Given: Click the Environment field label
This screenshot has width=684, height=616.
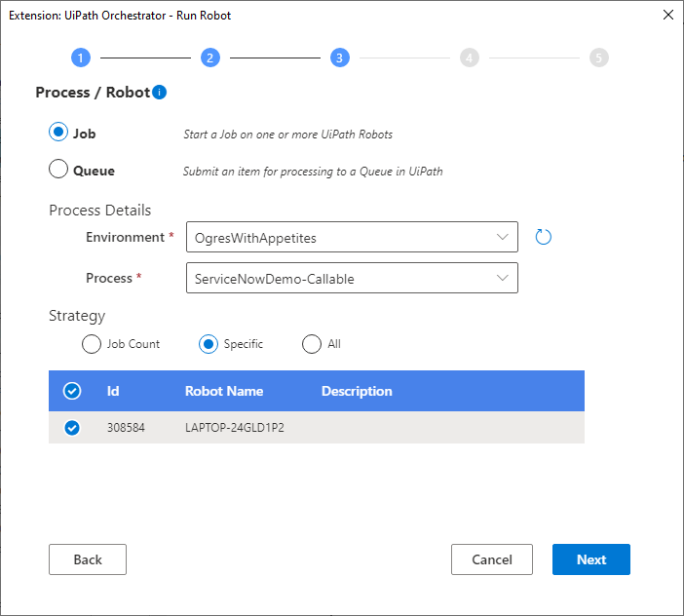Looking at the screenshot, I should click(125, 237).
